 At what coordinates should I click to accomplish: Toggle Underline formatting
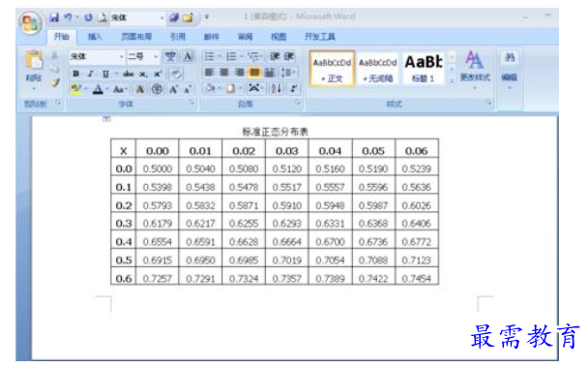click(x=105, y=74)
